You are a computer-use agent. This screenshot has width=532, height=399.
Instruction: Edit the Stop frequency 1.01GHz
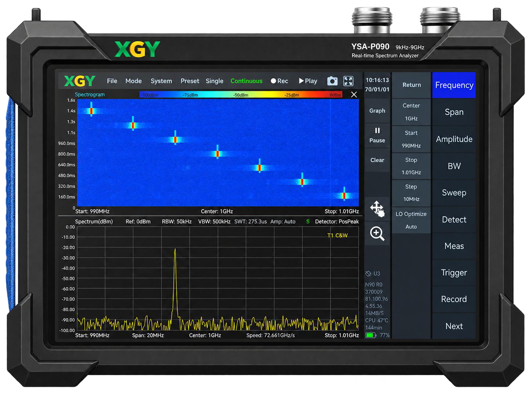[411, 166]
